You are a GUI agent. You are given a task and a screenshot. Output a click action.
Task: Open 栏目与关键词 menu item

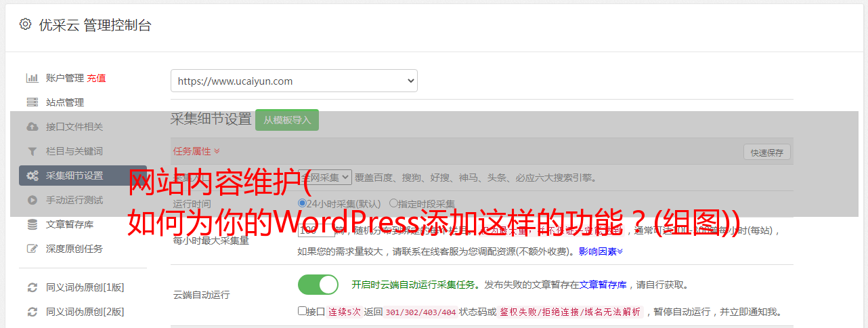click(x=74, y=151)
